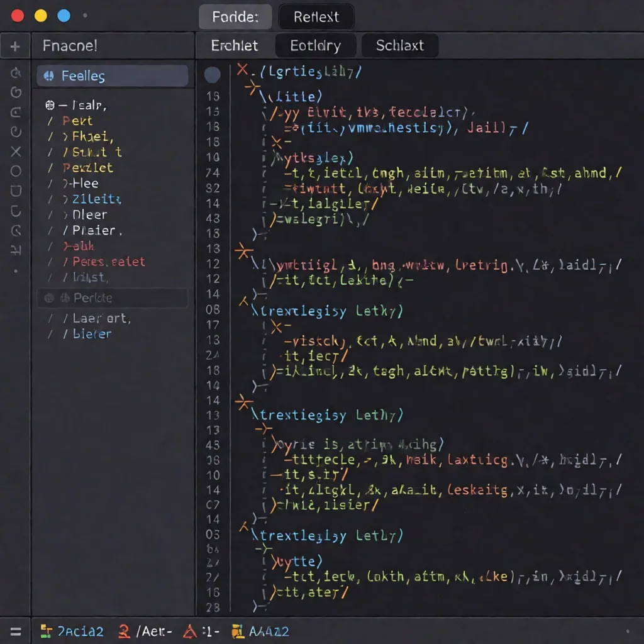This screenshot has width=644, height=644.
Task: Open the Schlaxt editor tab
Action: (399, 45)
